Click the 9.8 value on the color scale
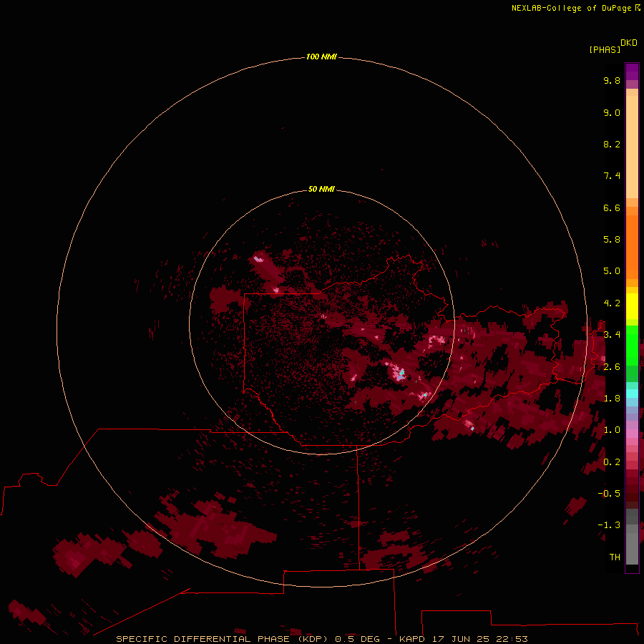 click(612, 80)
